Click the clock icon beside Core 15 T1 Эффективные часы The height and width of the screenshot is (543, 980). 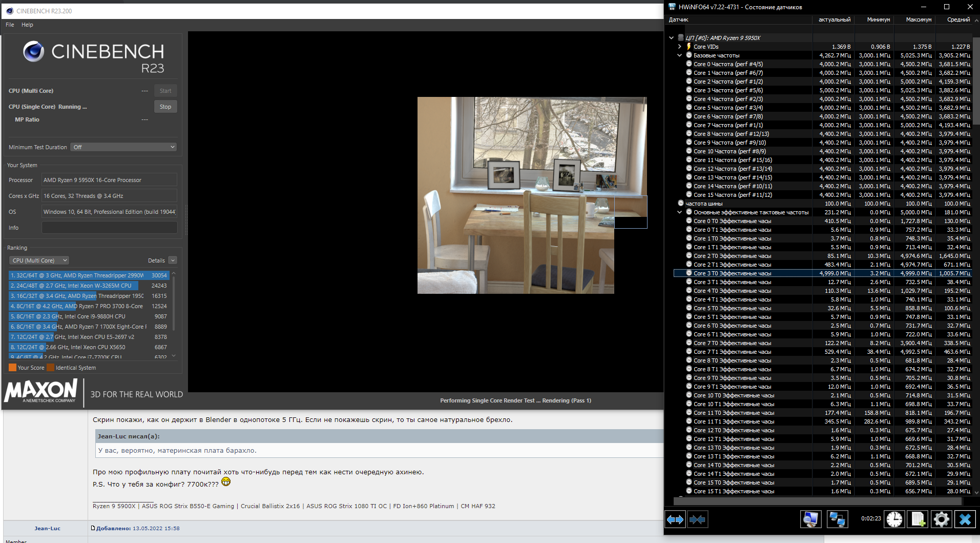[689, 491]
